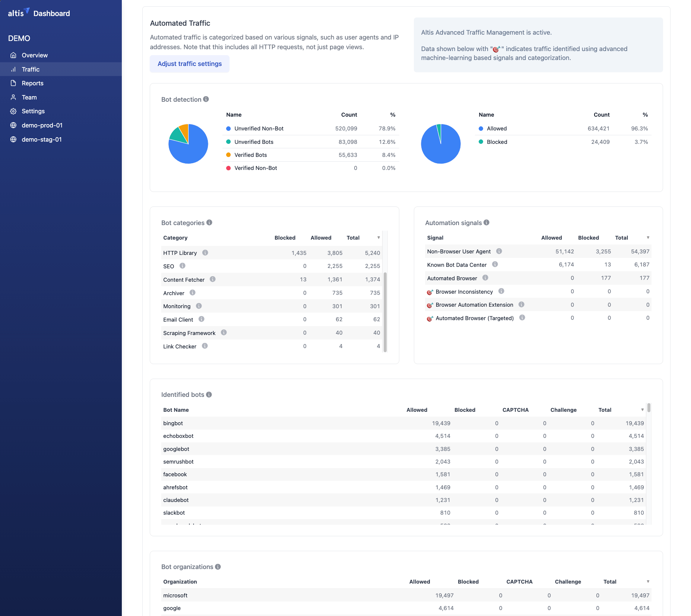Screen dimensions: 691x616
Task: Click the Email Client info icon
Action: click(202, 319)
